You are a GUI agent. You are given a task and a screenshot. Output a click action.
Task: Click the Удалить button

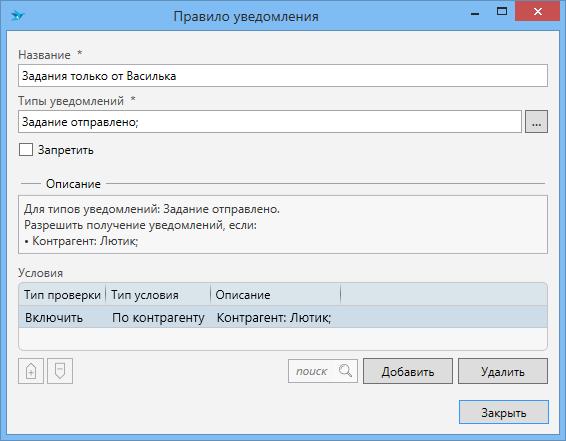pyautogui.click(x=503, y=371)
